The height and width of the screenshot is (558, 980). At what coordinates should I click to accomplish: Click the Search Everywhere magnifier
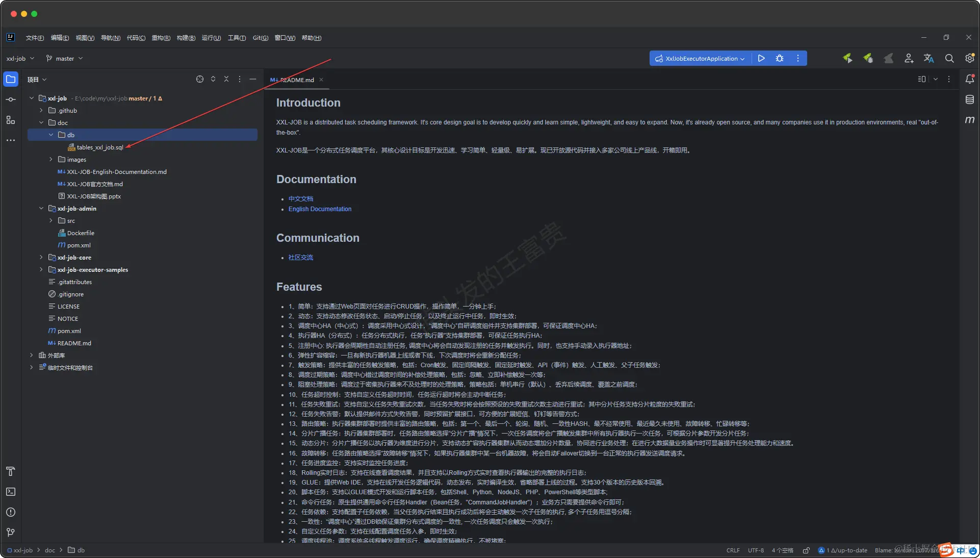(x=949, y=58)
